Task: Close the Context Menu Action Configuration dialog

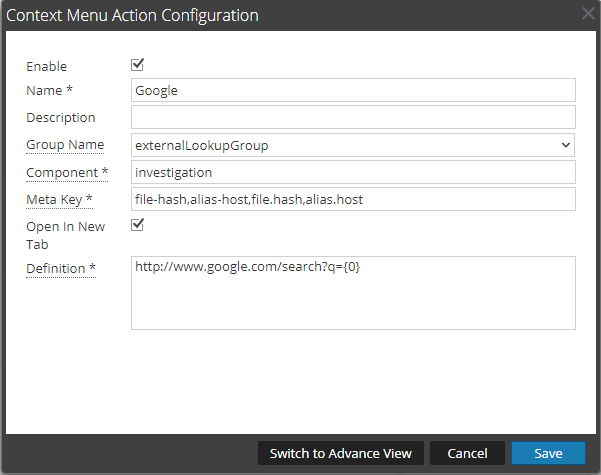Action: [x=589, y=15]
